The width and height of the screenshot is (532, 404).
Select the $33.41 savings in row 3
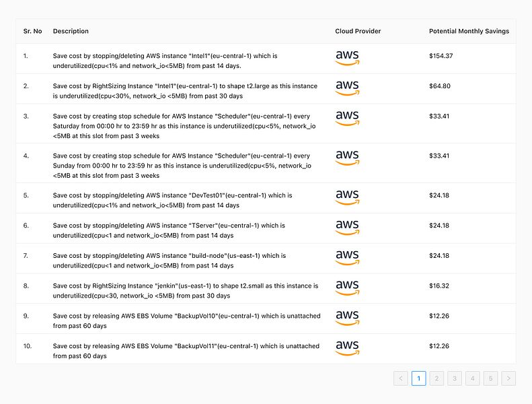(439, 116)
